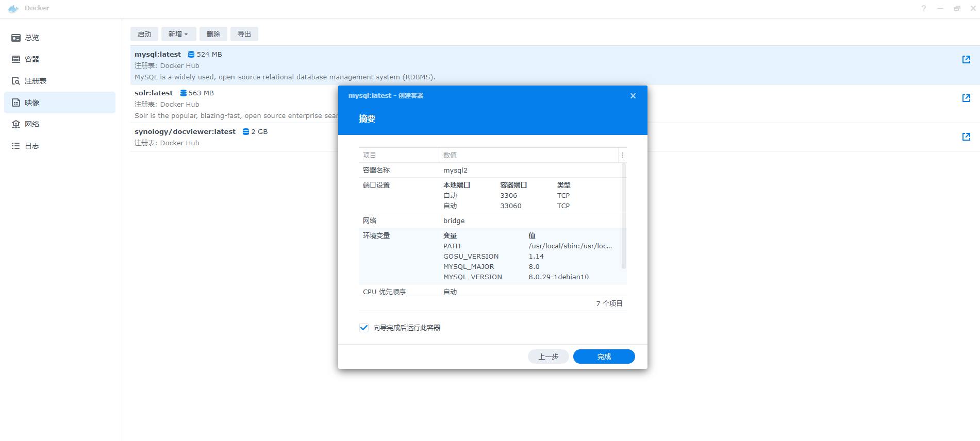980x441 pixels.
Task: Open the 注册表 registry section
Action: point(60,81)
